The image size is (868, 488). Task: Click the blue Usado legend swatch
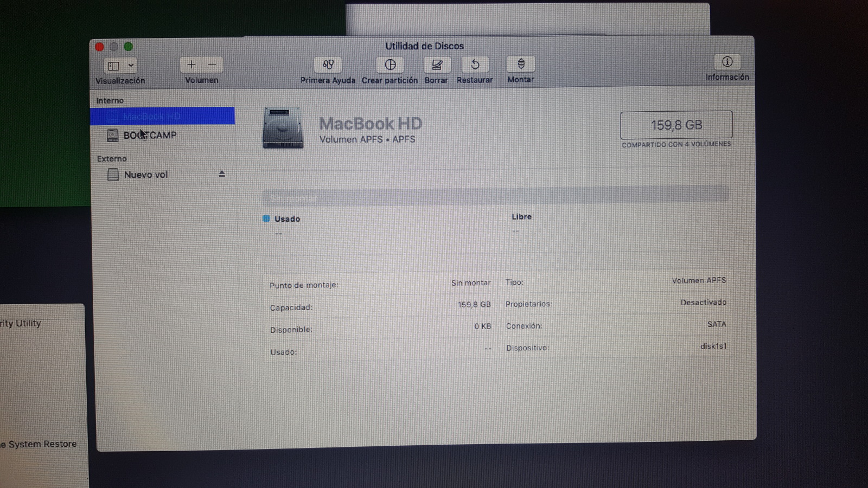pos(266,219)
